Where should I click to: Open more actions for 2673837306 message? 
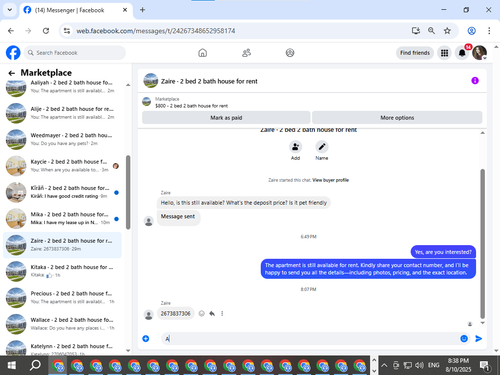pyautogui.click(x=222, y=314)
